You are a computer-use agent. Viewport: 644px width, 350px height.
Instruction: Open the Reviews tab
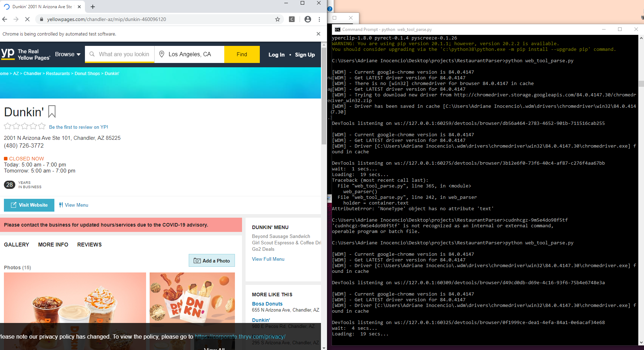tap(89, 245)
